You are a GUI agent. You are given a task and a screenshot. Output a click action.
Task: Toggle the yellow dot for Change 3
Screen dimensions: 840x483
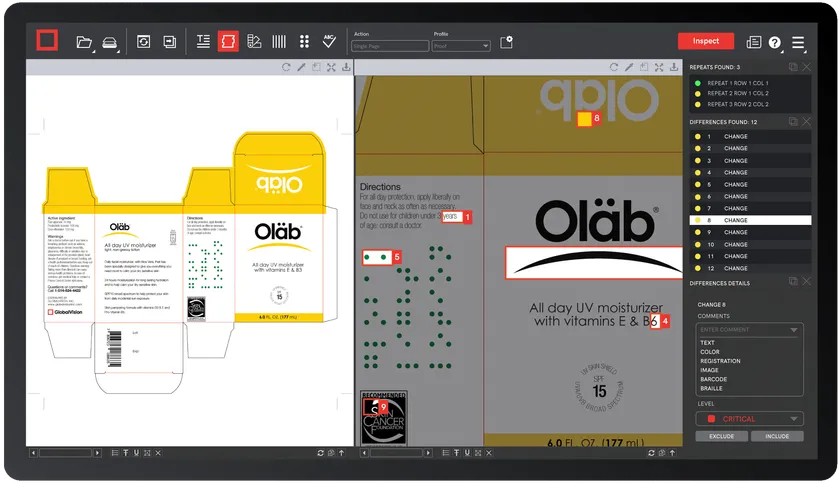pos(696,160)
